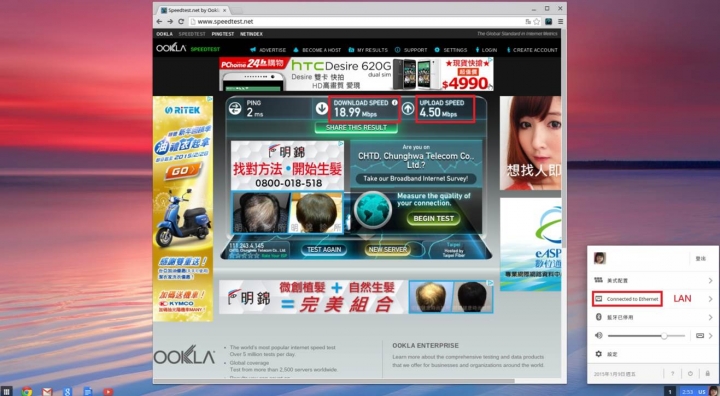Click the NEW SERVER button

click(x=388, y=249)
